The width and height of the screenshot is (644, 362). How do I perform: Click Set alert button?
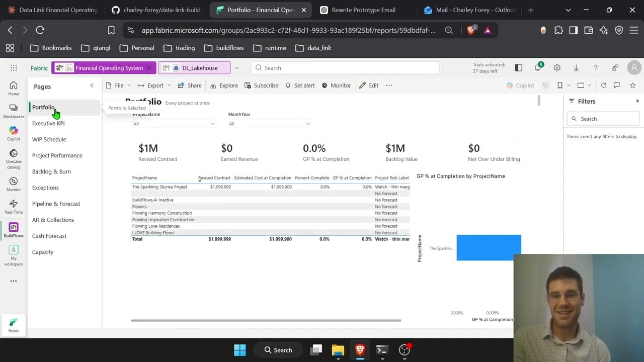(300, 85)
